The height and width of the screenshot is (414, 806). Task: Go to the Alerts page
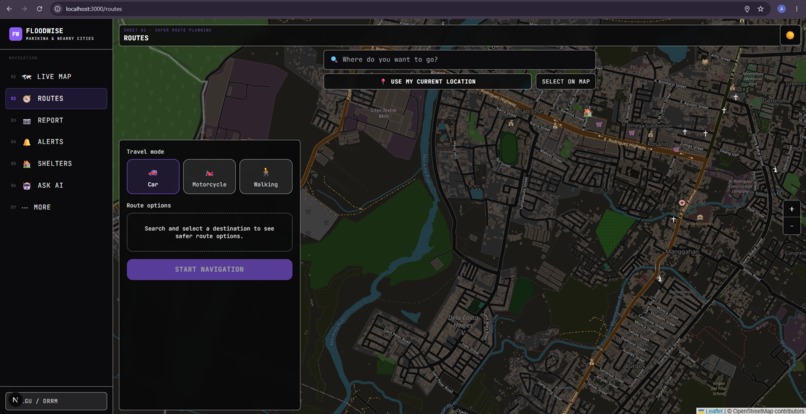(56, 142)
